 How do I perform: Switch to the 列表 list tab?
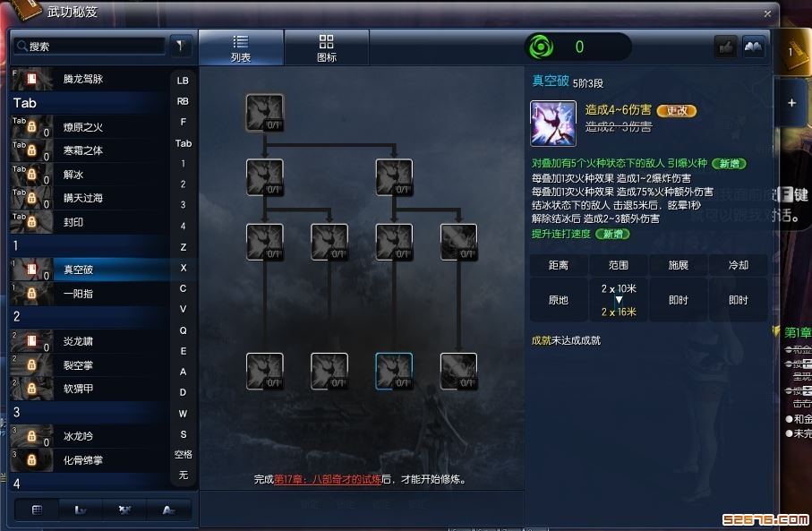241,48
